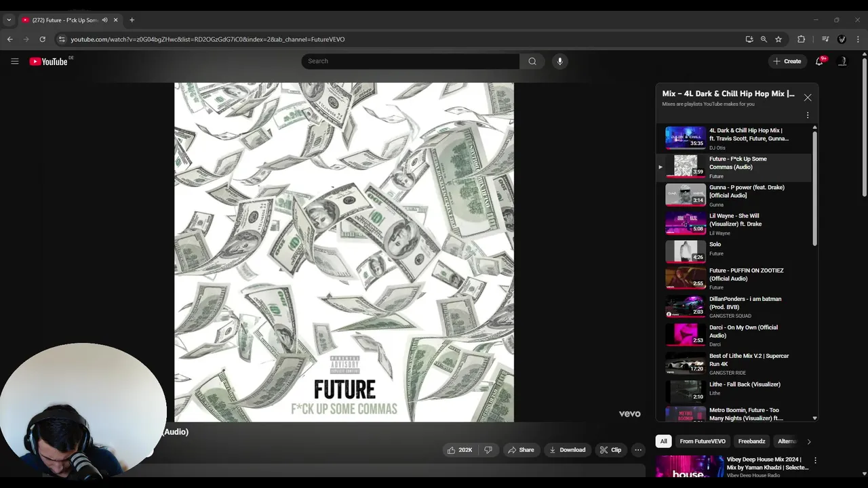Open the Chrome three-dot menu
Viewport: 868px width, 488px height.
tap(858, 39)
